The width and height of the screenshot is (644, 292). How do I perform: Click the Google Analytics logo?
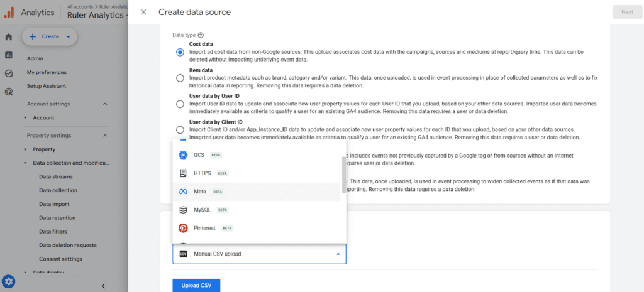click(9, 12)
